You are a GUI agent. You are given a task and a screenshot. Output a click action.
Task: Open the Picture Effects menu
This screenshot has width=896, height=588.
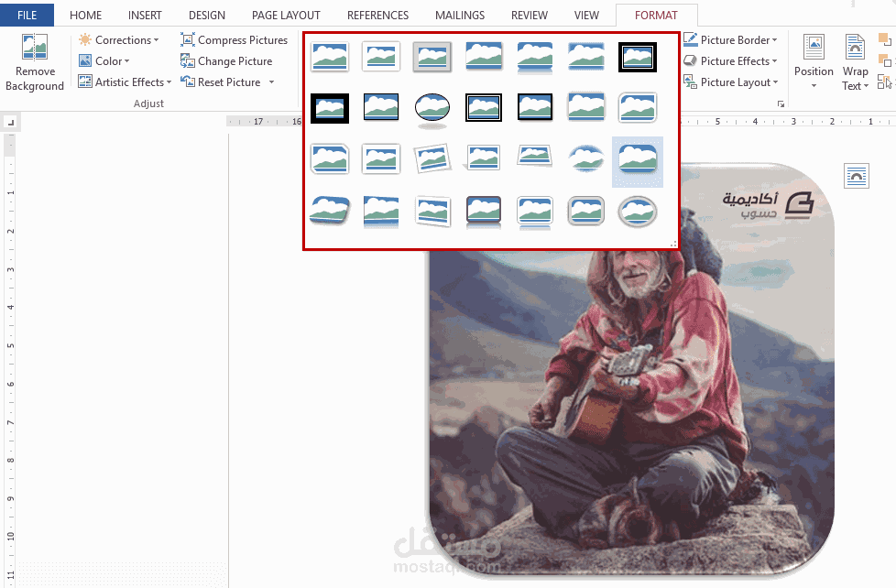tap(730, 61)
